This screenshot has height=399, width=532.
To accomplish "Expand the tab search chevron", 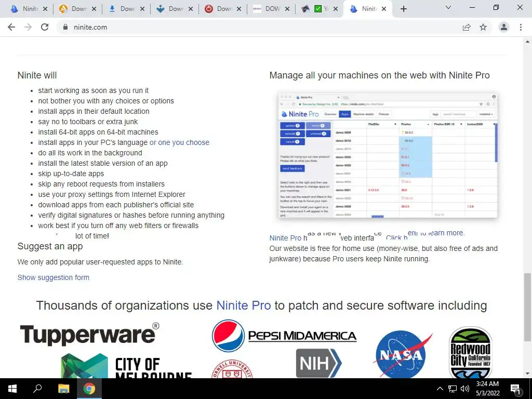I will [448, 7].
